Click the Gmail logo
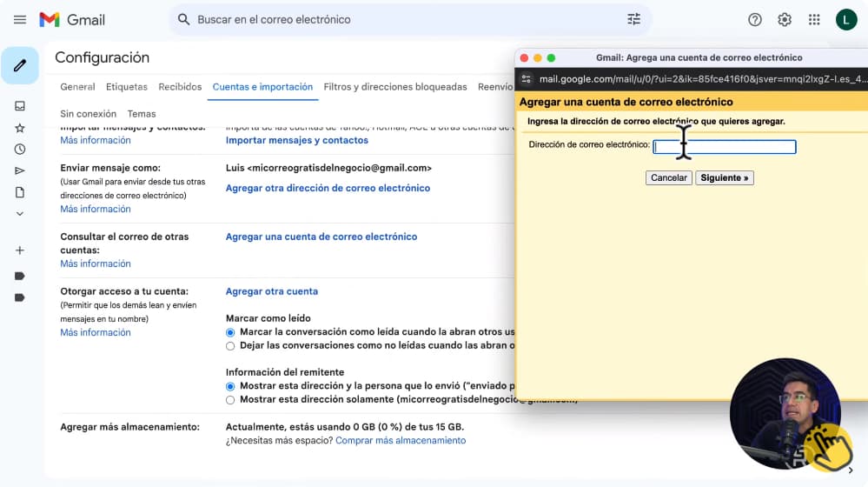This screenshot has width=868, height=487. [x=72, y=20]
